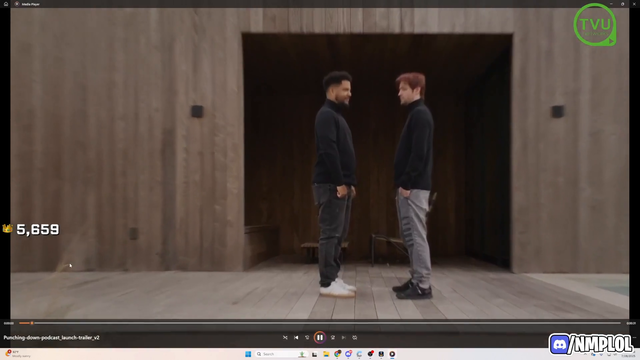Screen dimensions: 640x360
Task: Open File Explorer from taskbar
Action: coord(326,354)
